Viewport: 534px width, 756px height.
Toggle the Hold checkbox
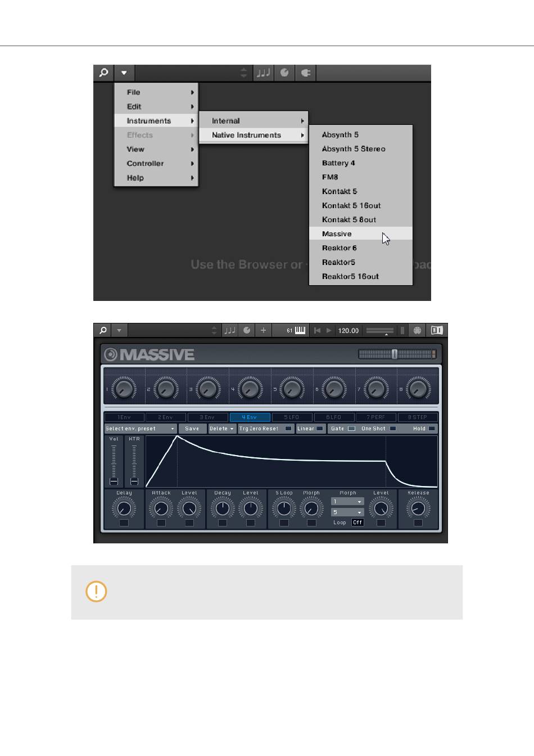click(x=432, y=429)
